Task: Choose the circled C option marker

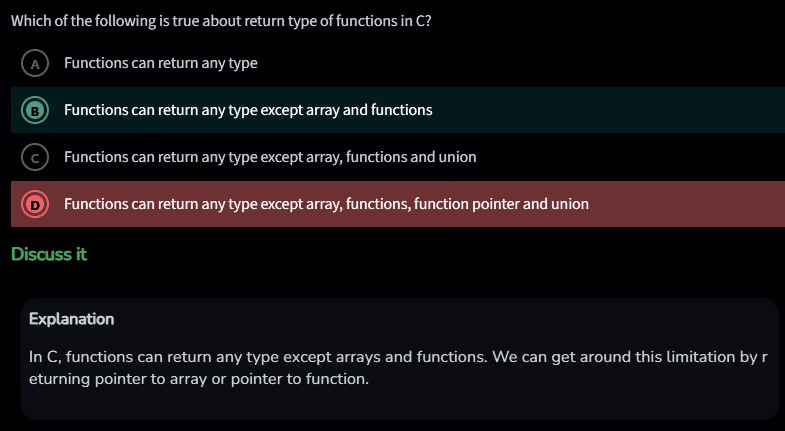Action: pyautogui.click(x=35, y=157)
